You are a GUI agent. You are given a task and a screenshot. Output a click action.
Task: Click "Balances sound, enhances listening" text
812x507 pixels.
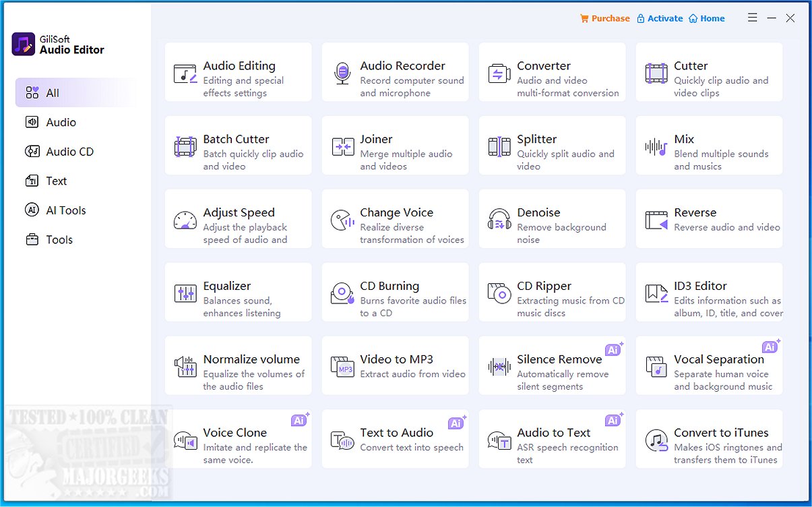[242, 307]
